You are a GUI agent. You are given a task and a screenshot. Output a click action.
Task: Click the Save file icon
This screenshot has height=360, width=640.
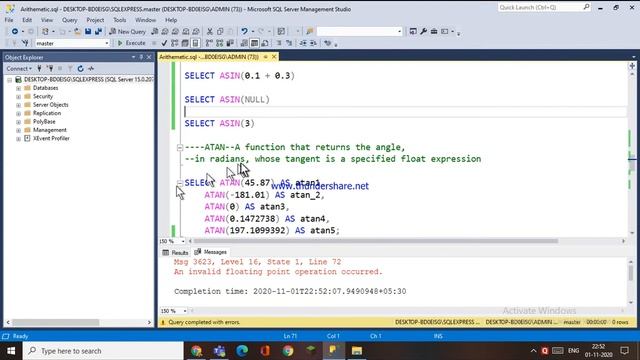click(88, 31)
